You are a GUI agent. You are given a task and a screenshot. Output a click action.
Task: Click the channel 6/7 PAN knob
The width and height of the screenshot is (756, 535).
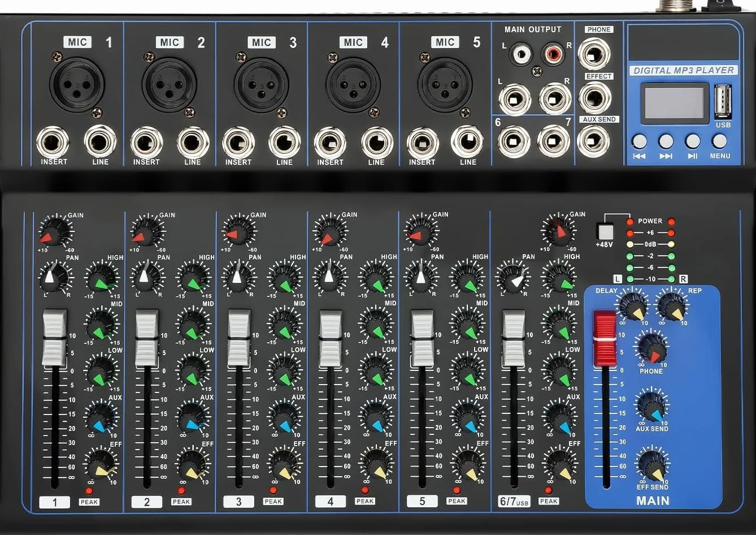pyautogui.click(x=512, y=277)
